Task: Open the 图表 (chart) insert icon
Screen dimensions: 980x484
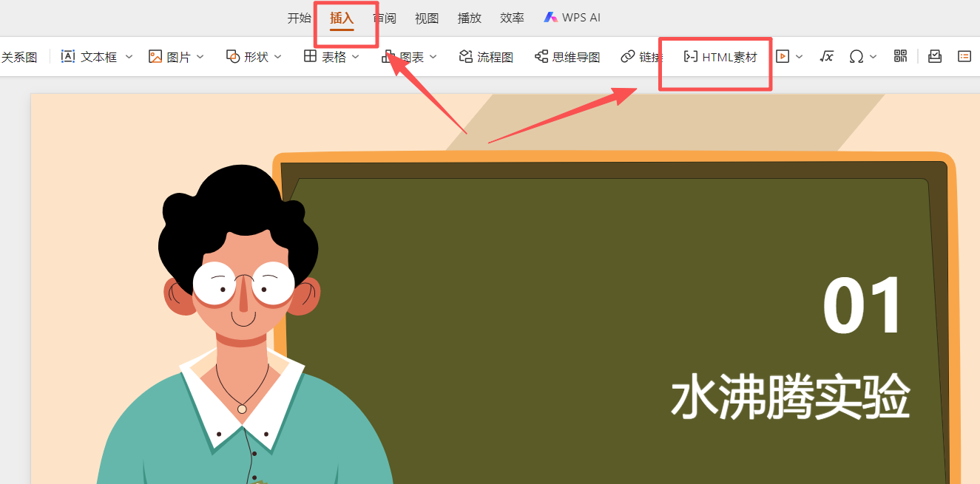Action: [x=388, y=55]
